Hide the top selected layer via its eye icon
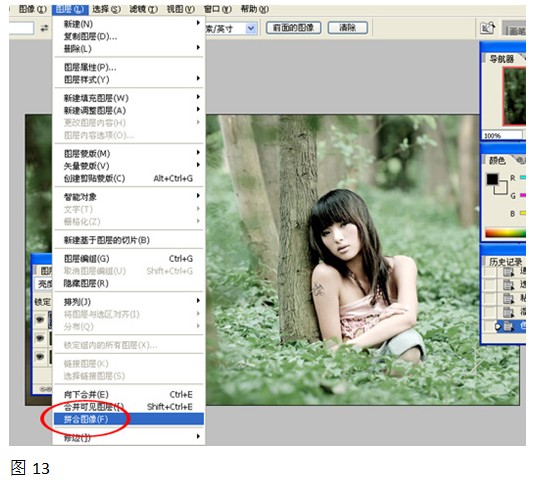The height and width of the screenshot is (480, 534). pyautogui.click(x=40, y=320)
